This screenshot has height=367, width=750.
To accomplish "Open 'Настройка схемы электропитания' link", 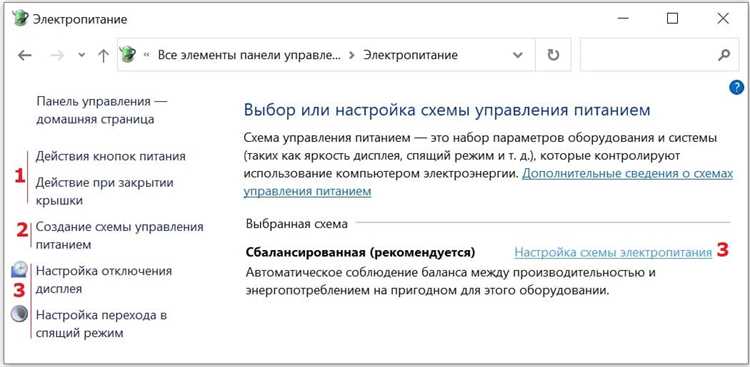I will 613,252.
